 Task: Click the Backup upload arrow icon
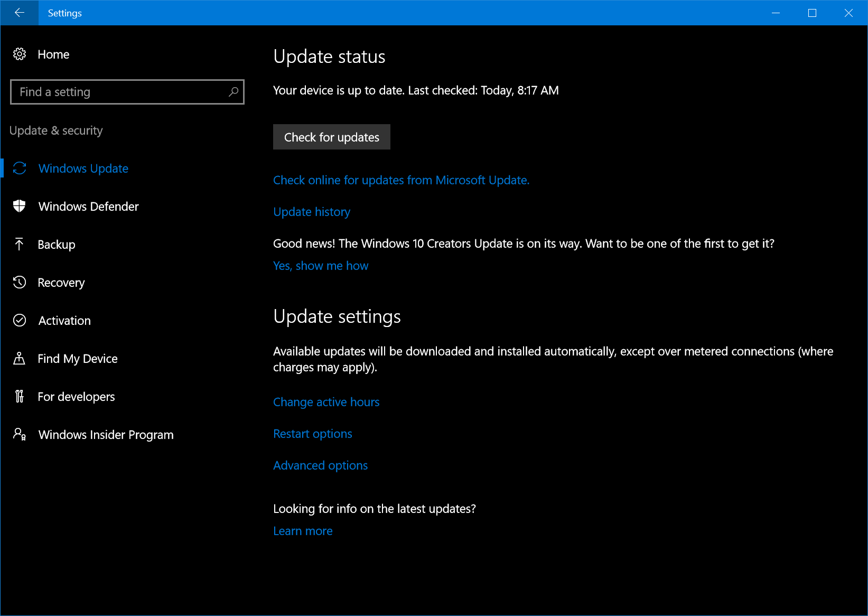20,244
